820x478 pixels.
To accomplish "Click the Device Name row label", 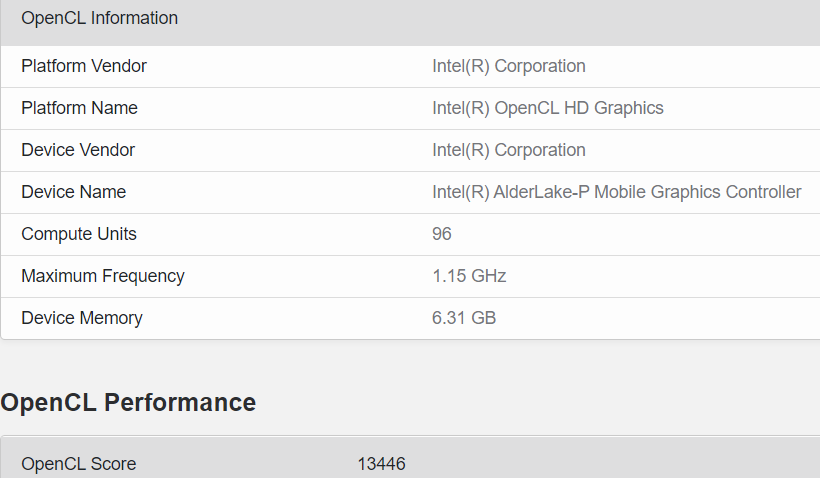I will click(x=73, y=192).
